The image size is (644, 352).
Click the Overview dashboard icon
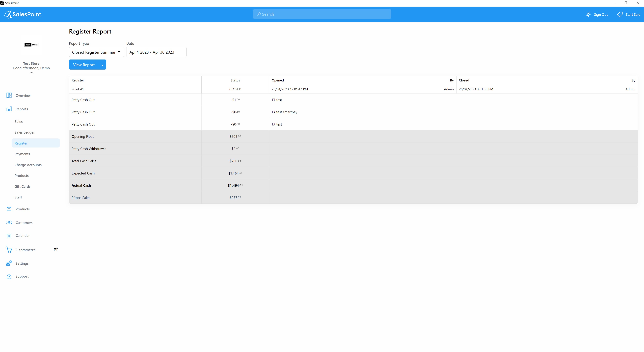(9, 95)
